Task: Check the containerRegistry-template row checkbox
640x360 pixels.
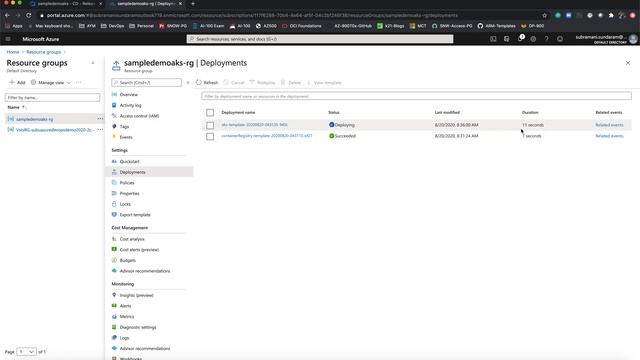Action: pyautogui.click(x=210, y=136)
